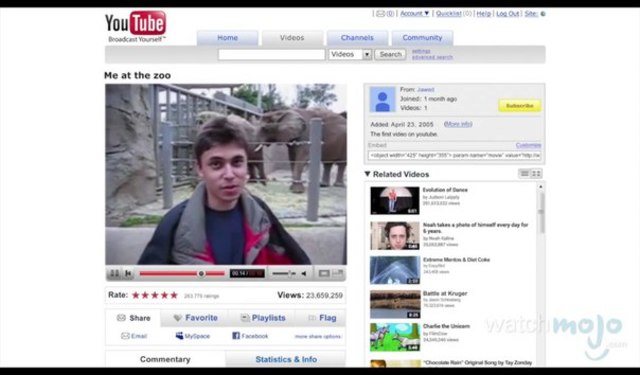
Task: Click the Views count 23,659,259
Action: point(324,295)
